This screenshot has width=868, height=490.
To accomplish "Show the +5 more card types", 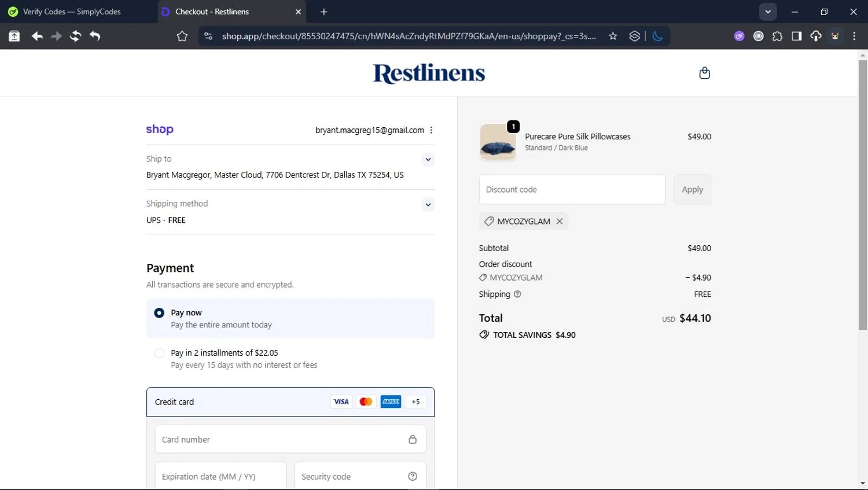I will (415, 401).
